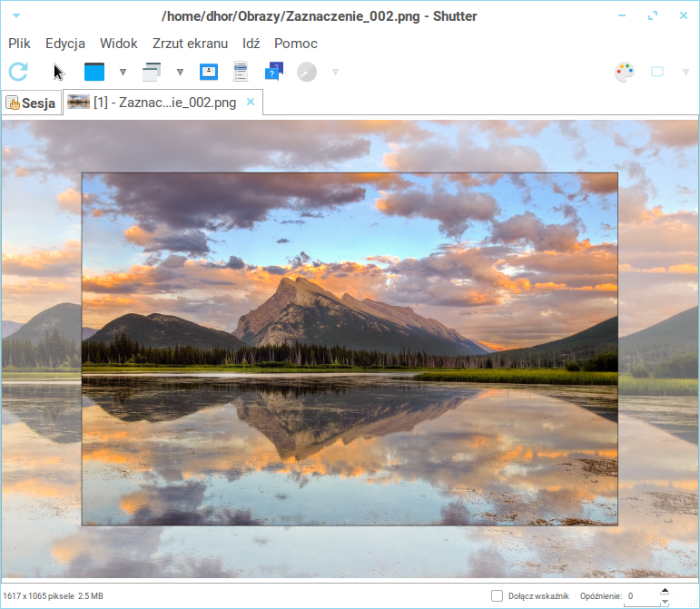
Task: Open the drawing editor palette icon
Action: coord(625,72)
